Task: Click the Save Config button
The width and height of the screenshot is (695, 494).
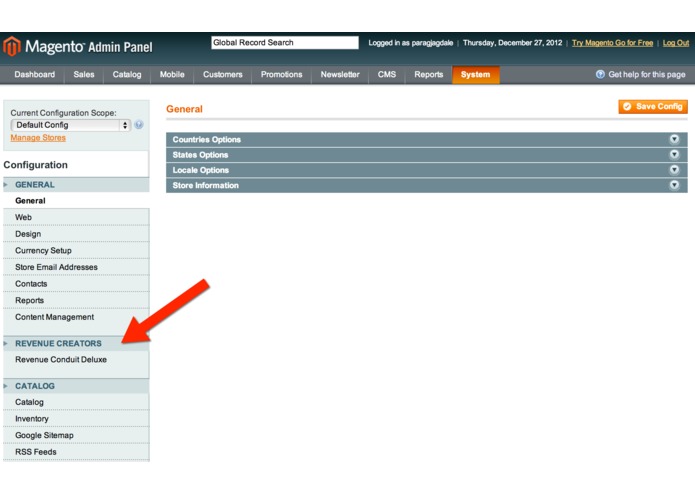Action: (x=653, y=107)
